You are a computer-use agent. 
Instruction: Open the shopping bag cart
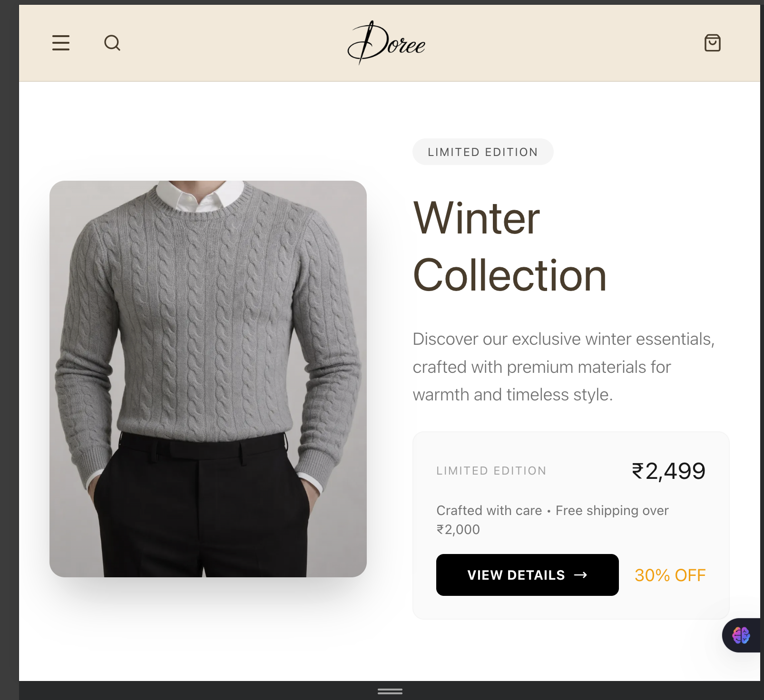(x=712, y=43)
